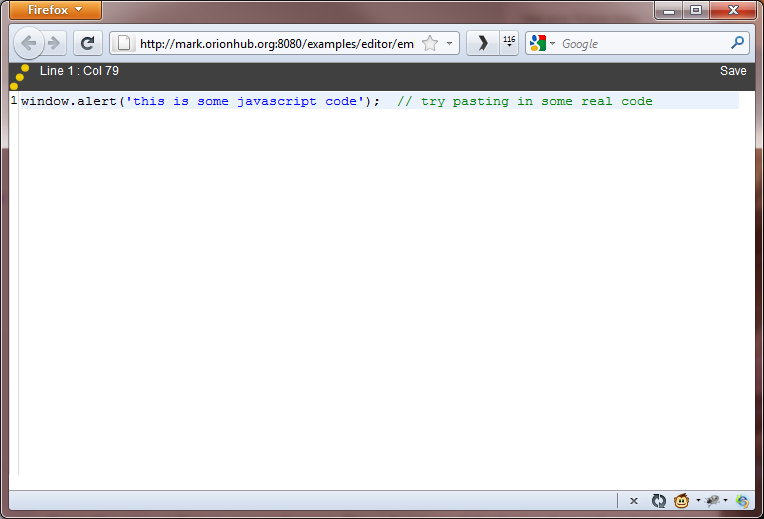Click the search magnifier icon
Viewport: 764px width, 519px height.
[x=738, y=43]
